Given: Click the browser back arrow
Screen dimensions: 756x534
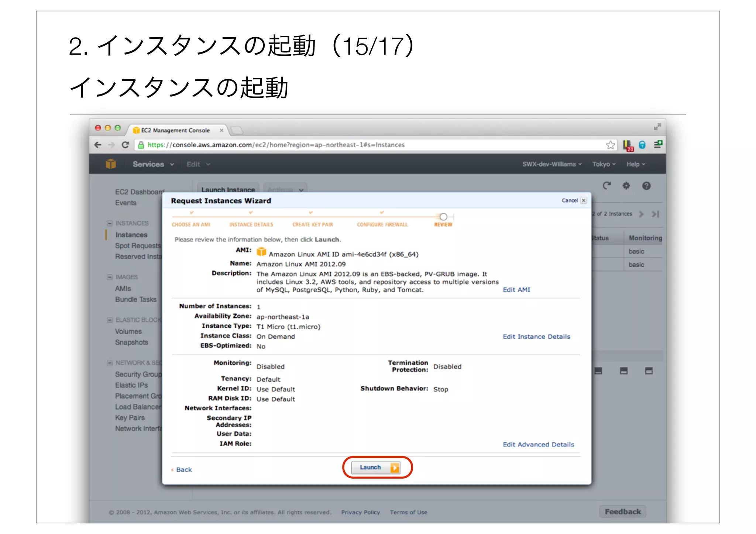Looking at the screenshot, I should point(98,145).
